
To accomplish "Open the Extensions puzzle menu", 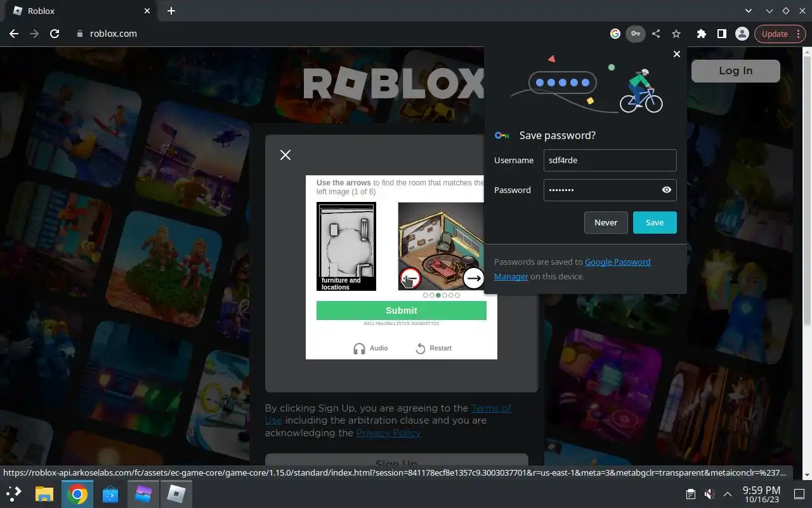I will pyautogui.click(x=701, y=34).
